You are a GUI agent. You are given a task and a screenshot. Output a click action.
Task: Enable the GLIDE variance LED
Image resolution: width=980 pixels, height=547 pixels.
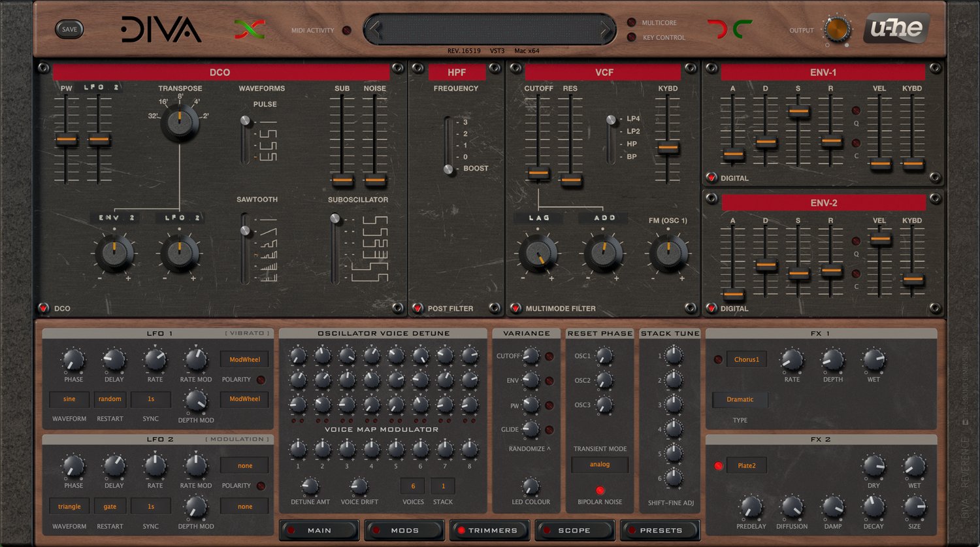point(549,429)
